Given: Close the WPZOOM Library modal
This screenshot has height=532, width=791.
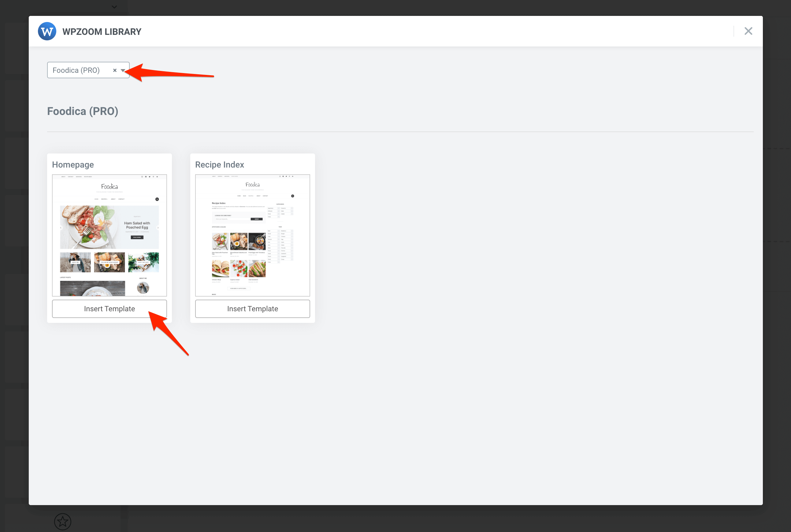Looking at the screenshot, I should [748, 31].
